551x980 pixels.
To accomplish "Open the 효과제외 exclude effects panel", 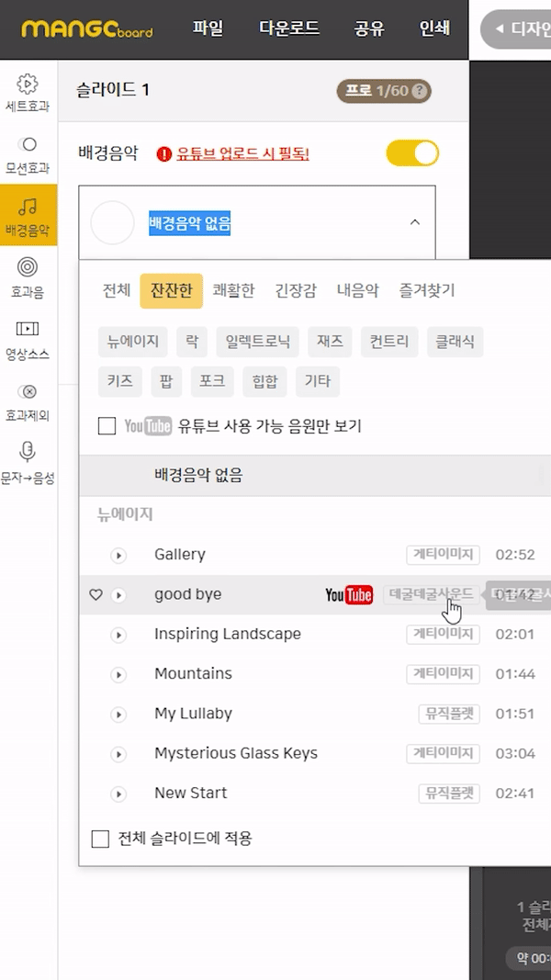I will point(28,402).
